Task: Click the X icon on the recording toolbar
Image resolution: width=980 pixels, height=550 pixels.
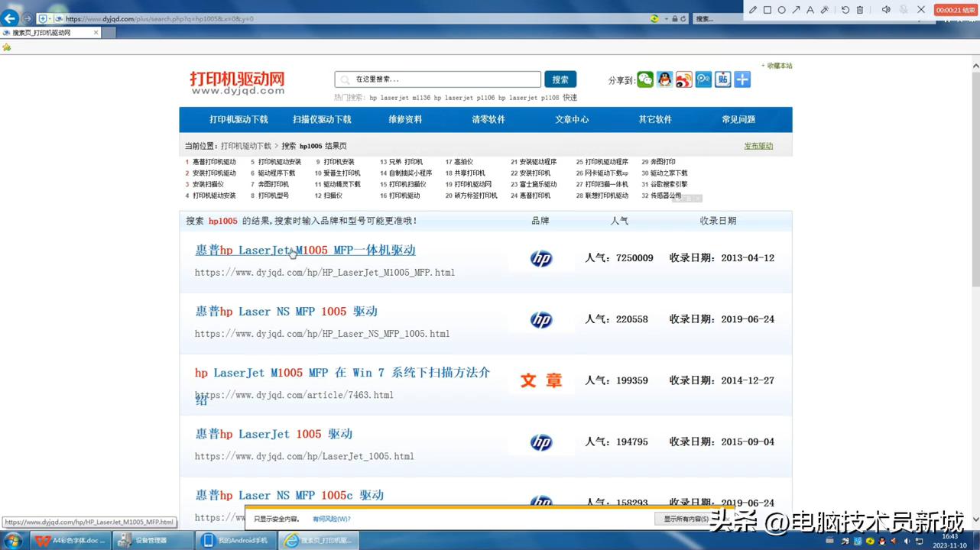Action: 921,10
